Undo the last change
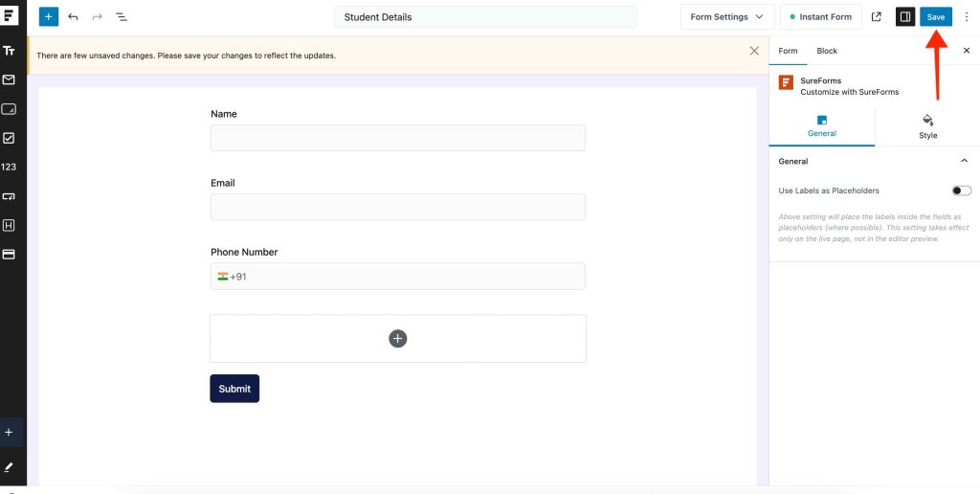Viewport: 980px width, 494px height. [x=73, y=17]
